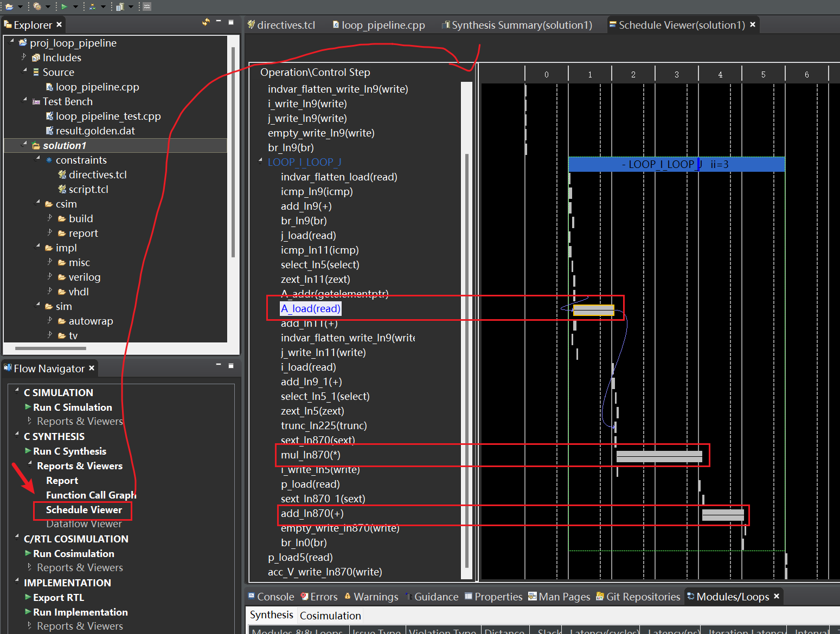Click the Explorer sync arrows icon
Viewport: 840px width, 634px height.
point(206,22)
